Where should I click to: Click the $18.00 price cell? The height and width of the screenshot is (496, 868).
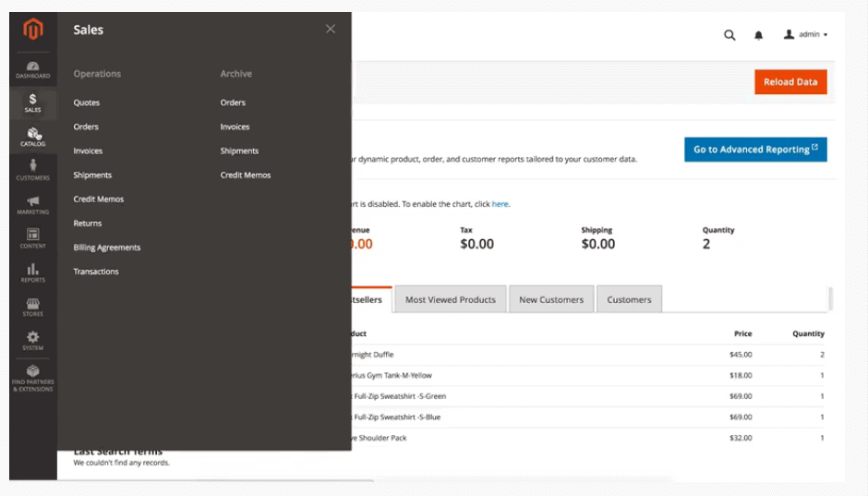(x=741, y=375)
